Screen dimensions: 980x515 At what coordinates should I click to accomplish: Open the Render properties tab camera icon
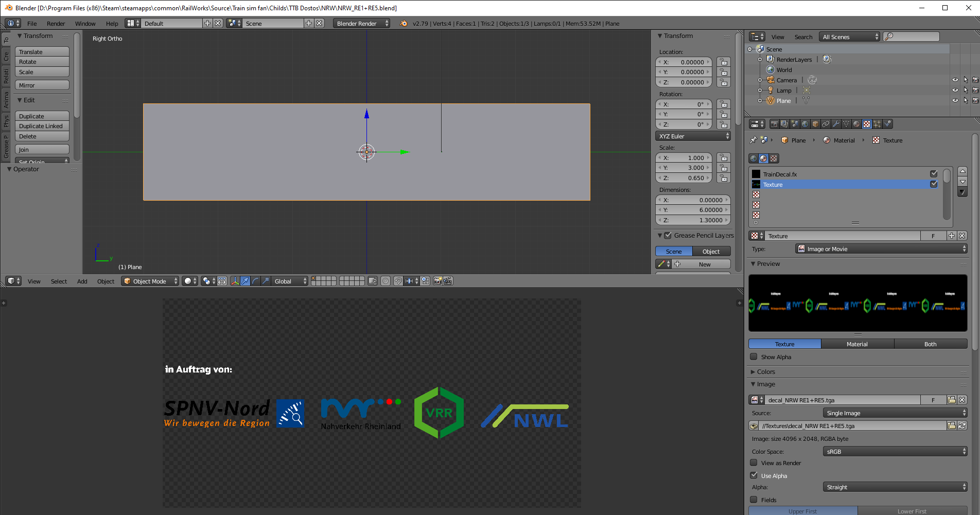coord(775,124)
